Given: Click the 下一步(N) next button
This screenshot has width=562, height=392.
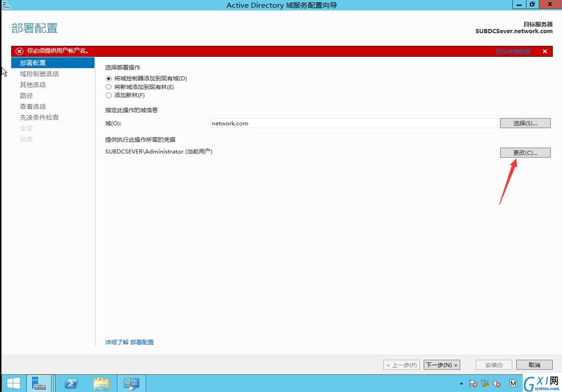Looking at the screenshot, I should coord(442,365).
